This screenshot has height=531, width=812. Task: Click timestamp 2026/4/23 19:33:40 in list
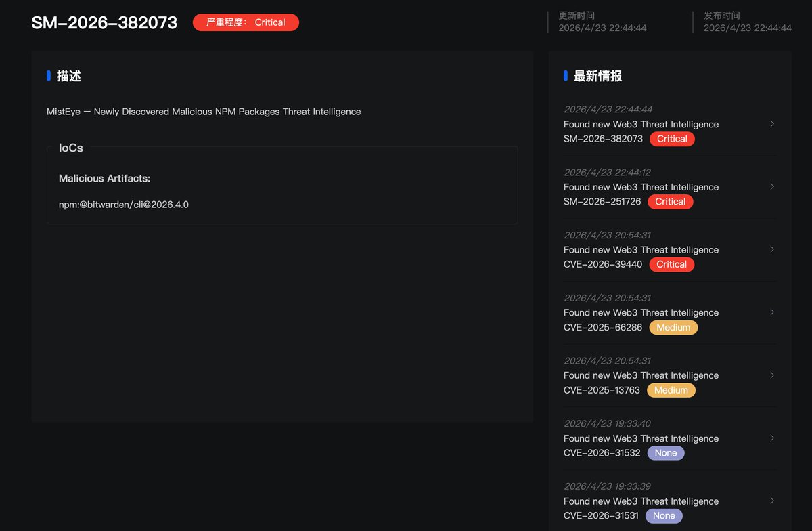pos(608,423)
